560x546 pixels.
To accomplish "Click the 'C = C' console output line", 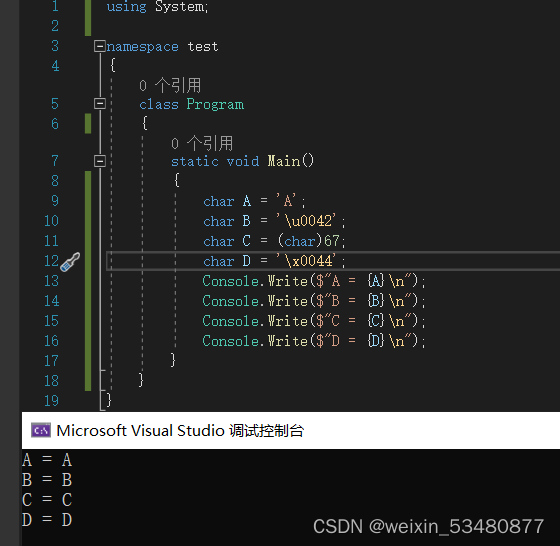I will 47,500.
